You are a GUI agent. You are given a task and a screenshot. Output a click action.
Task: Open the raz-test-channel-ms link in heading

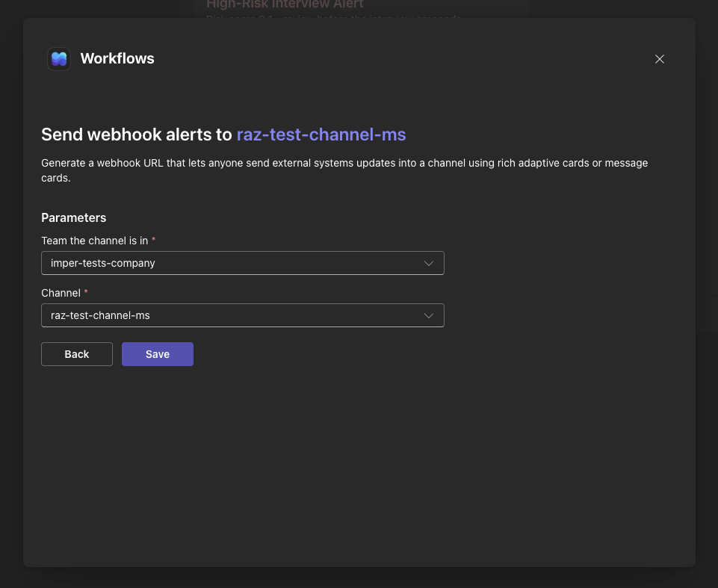[x=321, y=134]
